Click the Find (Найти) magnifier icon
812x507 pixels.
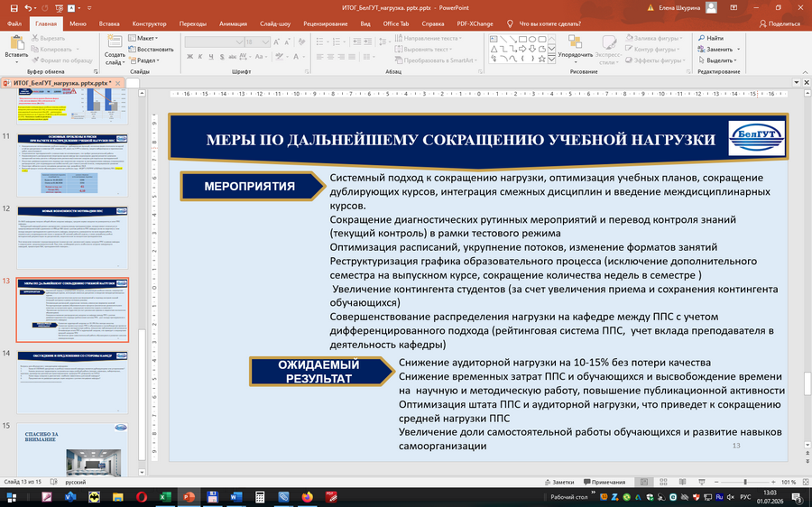702,38
